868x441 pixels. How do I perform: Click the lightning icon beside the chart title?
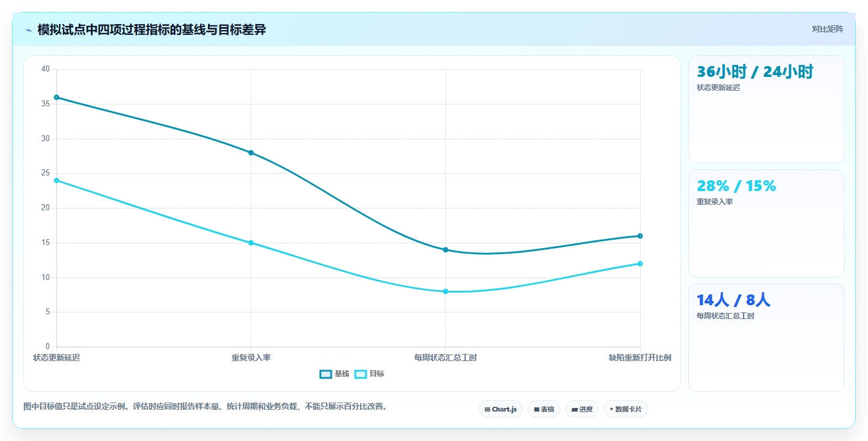(28, 30)
